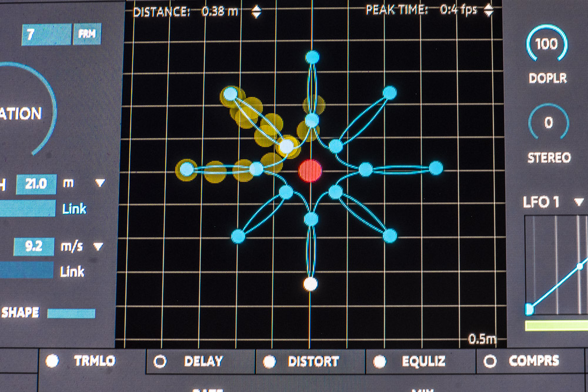Viewport: 588px width, 392px height.
Task: Select the lower-right outer blue node
Action: pos(390,236)
